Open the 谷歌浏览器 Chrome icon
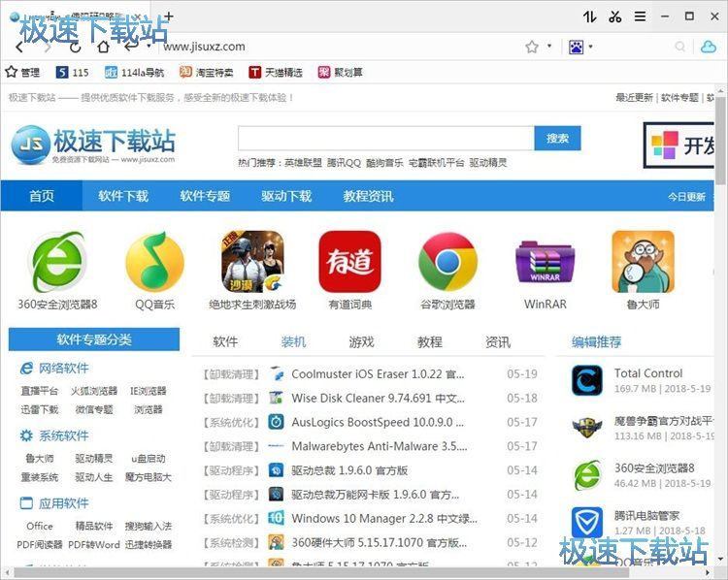 447,262
